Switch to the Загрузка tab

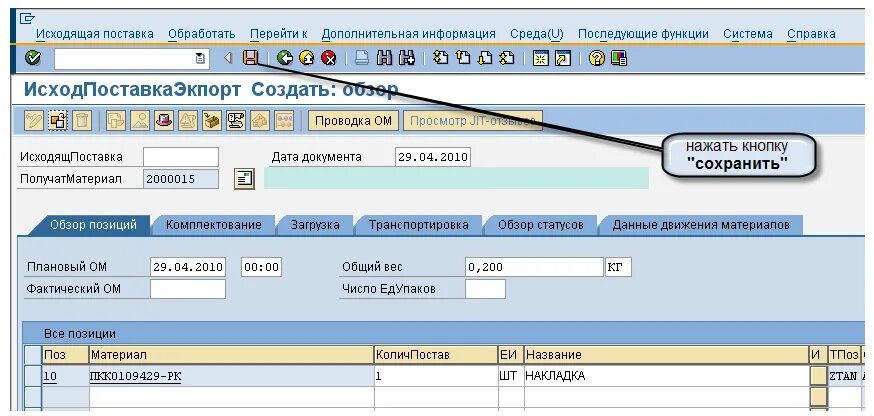point(315,225)
